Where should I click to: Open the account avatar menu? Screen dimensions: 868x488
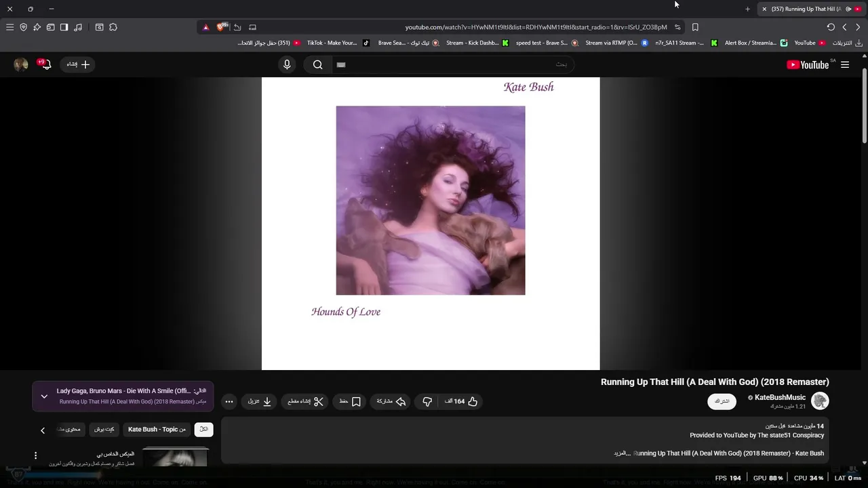coord(21,64)
